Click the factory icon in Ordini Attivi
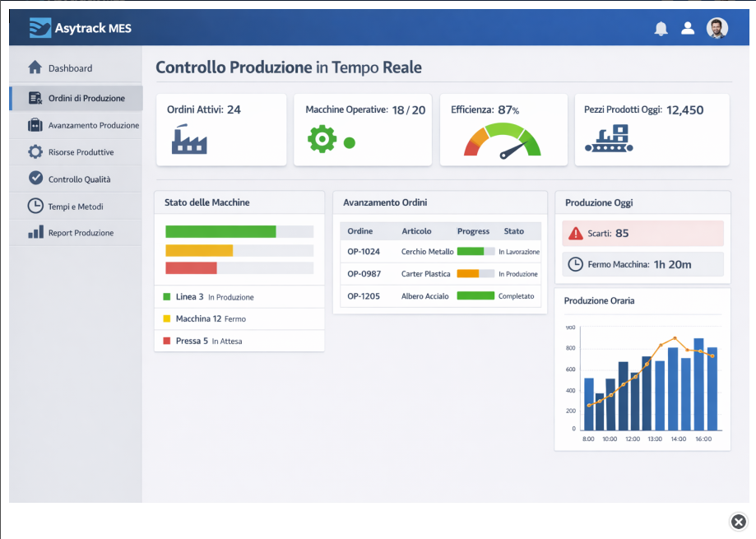756x539 pixels. coord(189,139)
